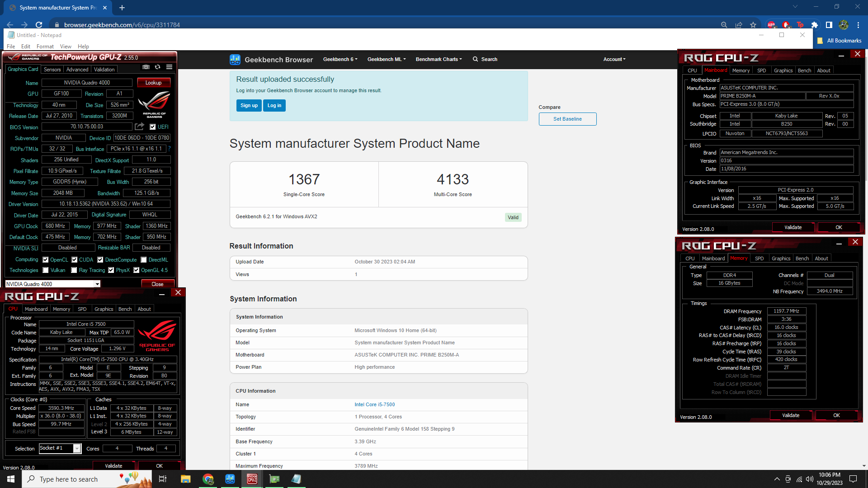Screen dimensions: 868x488
Task: Click Search in Geekbench navbar
Action: tap(485, 59)
